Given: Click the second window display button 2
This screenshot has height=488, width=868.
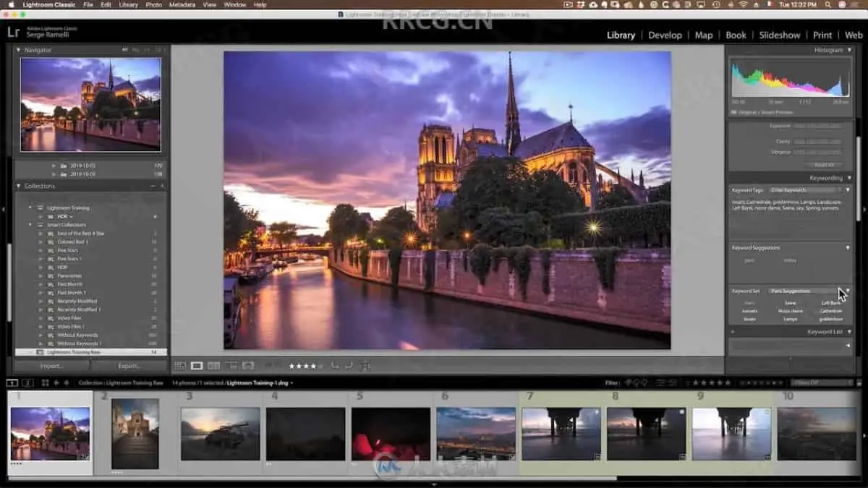Looking at the screenshot, I should point(27,382).
